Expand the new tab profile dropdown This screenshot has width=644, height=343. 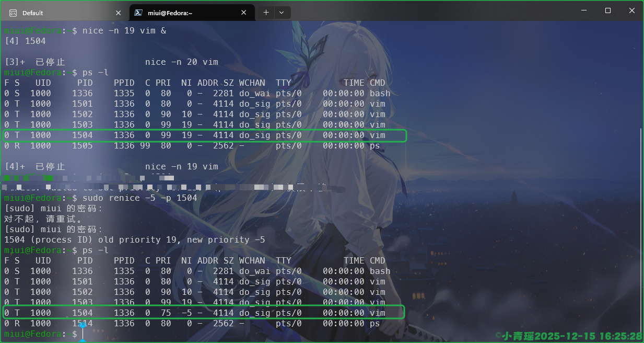[x=282, y=12]
